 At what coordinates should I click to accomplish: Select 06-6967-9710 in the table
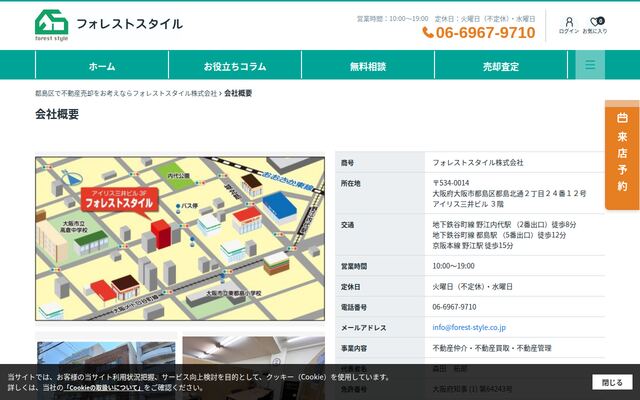click(x=454, y=307)
